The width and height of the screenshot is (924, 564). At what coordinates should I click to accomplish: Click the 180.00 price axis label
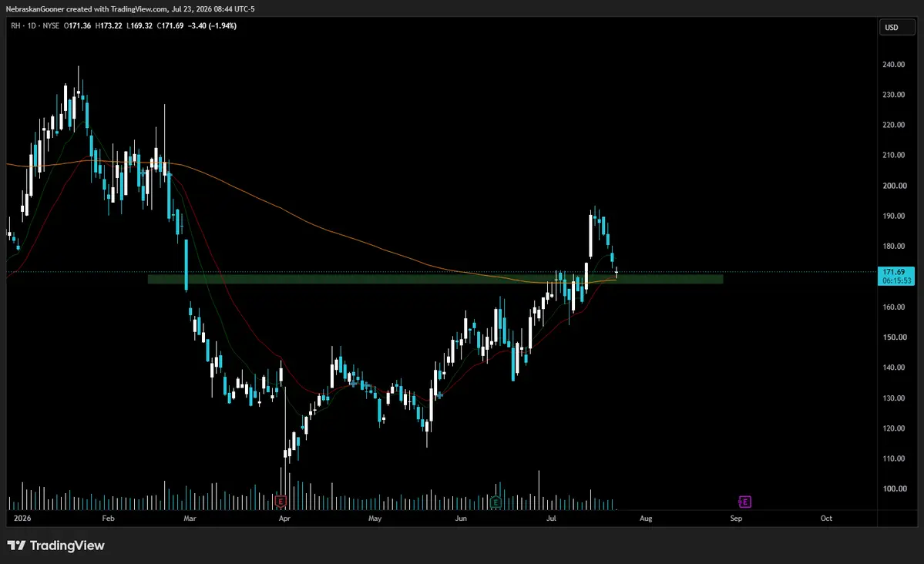point(893,247)
